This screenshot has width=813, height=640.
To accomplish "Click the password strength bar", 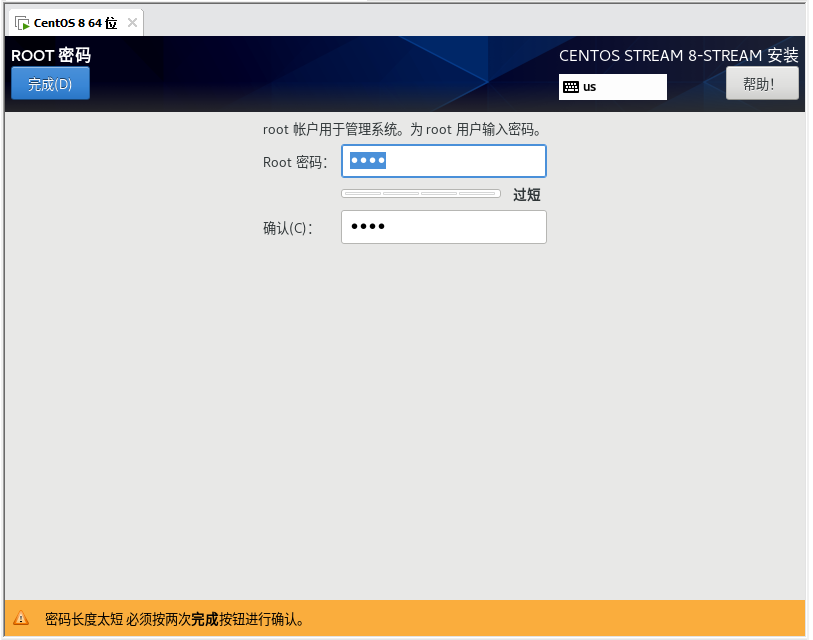I will point(421,194).
